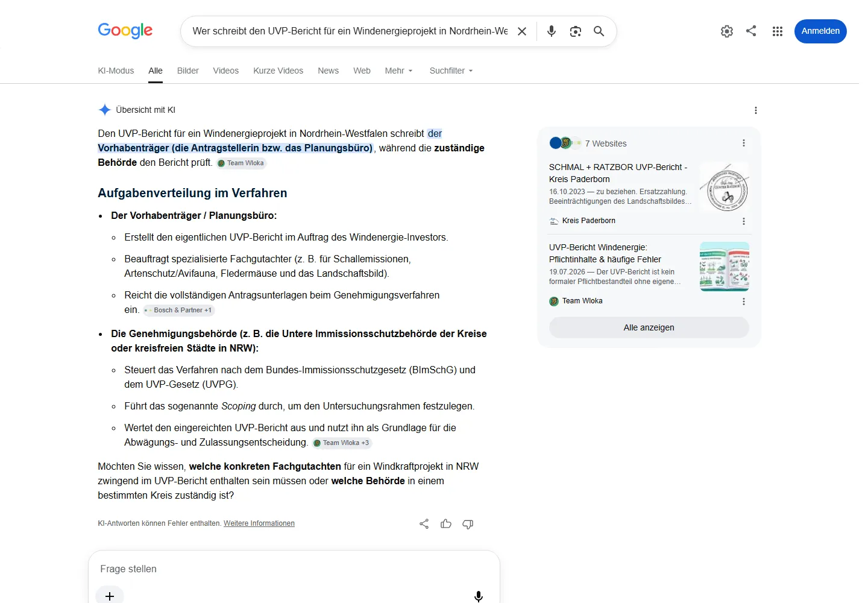Switch to the News tab
Screen dimensions: 868x603
coord(329,71)
